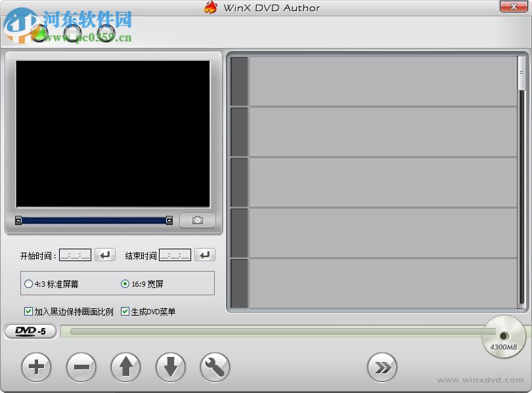Click the 4300MB disc capacity icon
532x393 pixels.
tap(503, 336)
